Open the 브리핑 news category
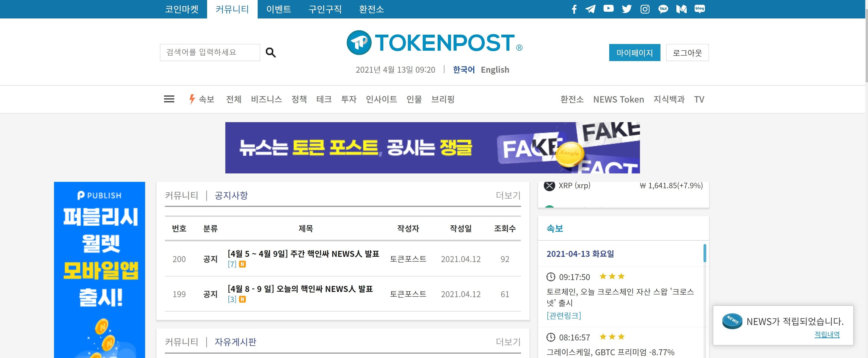 pyautogui.click(x=443, y=99)
